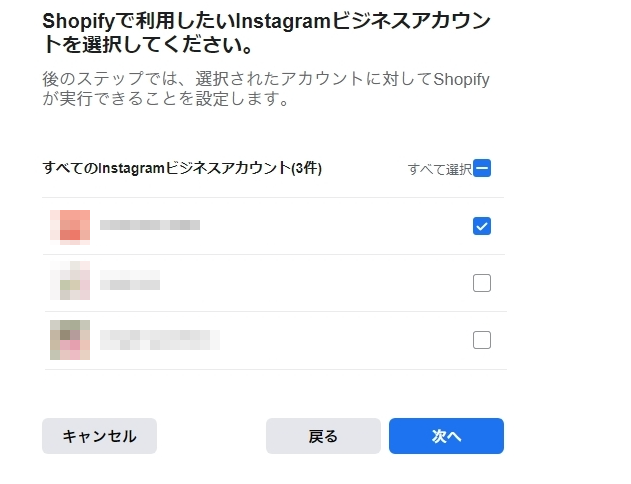This screenshot has height=484, width=631.
Task: Click the すべてのInstagramビジネスアカウント(3件) list header
Action: 182,168
